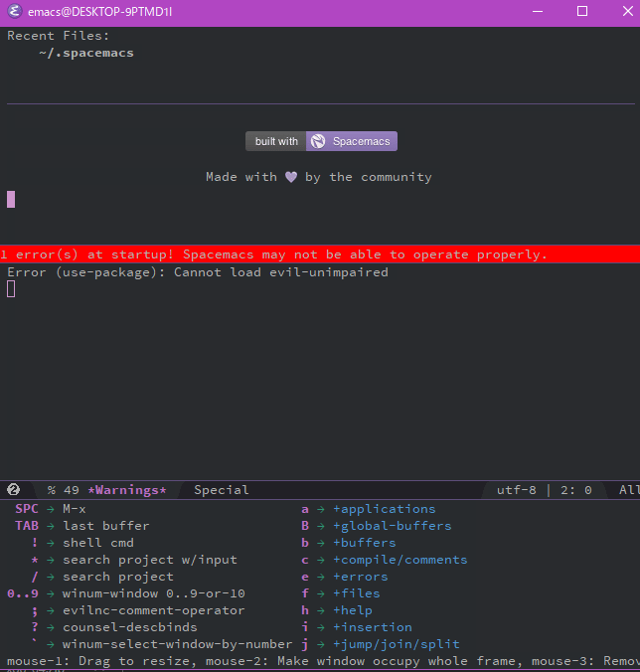Minimize the Emacs window
Viewport: 640px width, 672px height.
pos(538,11)
